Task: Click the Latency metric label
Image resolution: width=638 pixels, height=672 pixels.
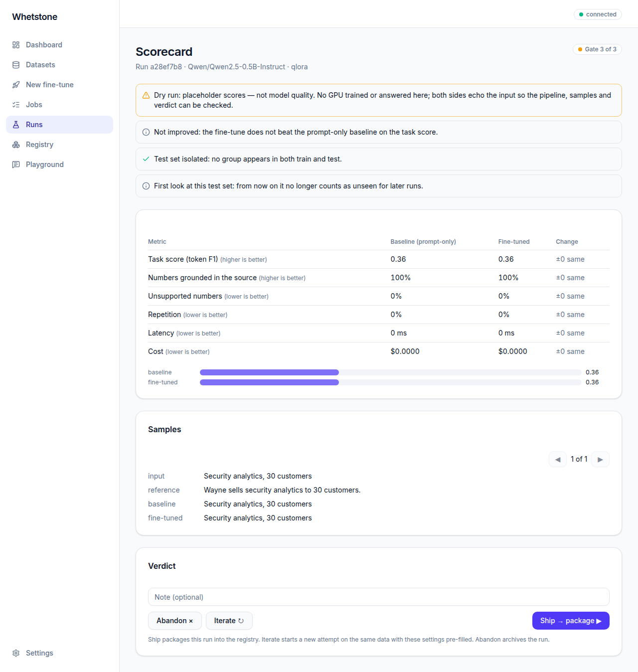Action: coord(161,333)
